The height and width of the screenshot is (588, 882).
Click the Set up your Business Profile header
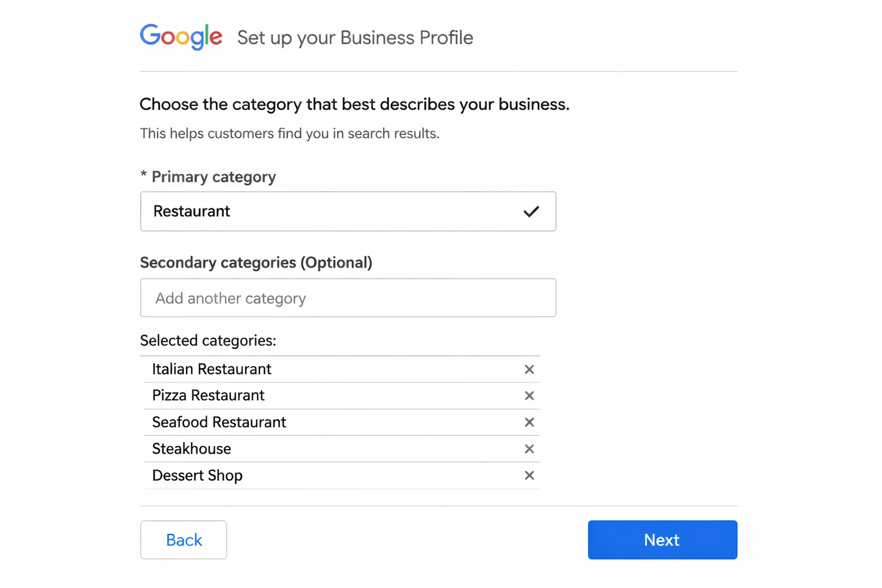[x=355, y=37]
